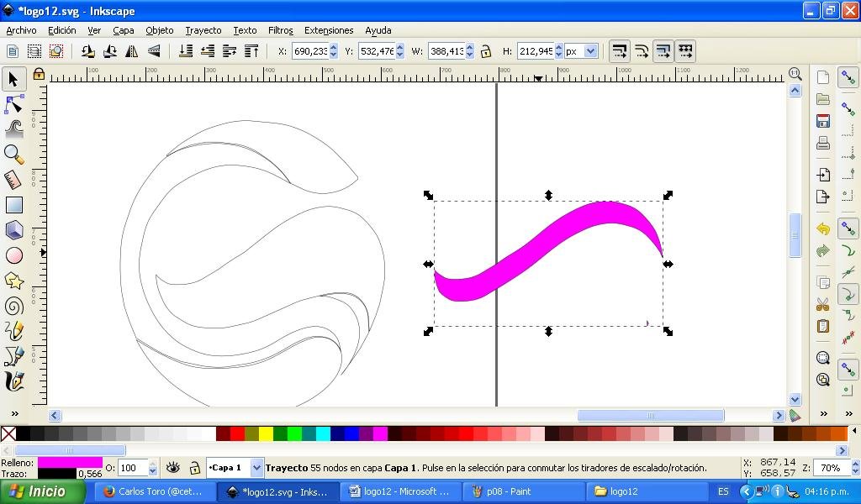Select the Spiral tool
The width and height of the screenshot is (861, 504).
pos(13,306)
